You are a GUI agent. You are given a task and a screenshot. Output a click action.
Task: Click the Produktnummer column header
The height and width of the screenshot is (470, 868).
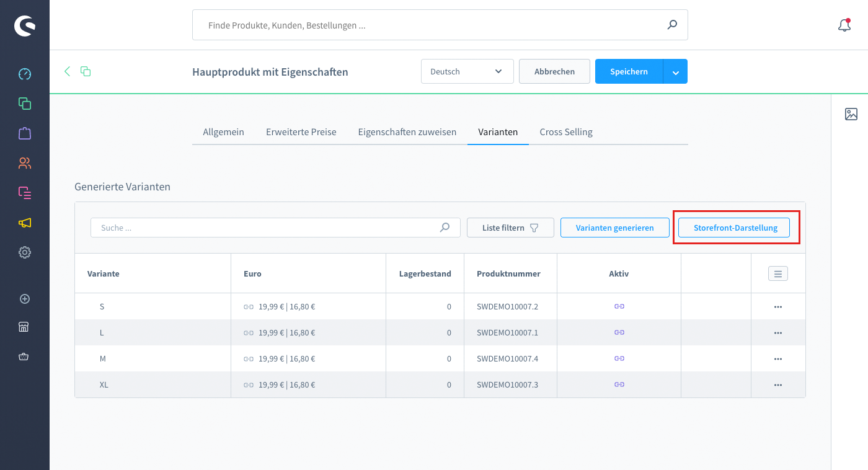510,273
